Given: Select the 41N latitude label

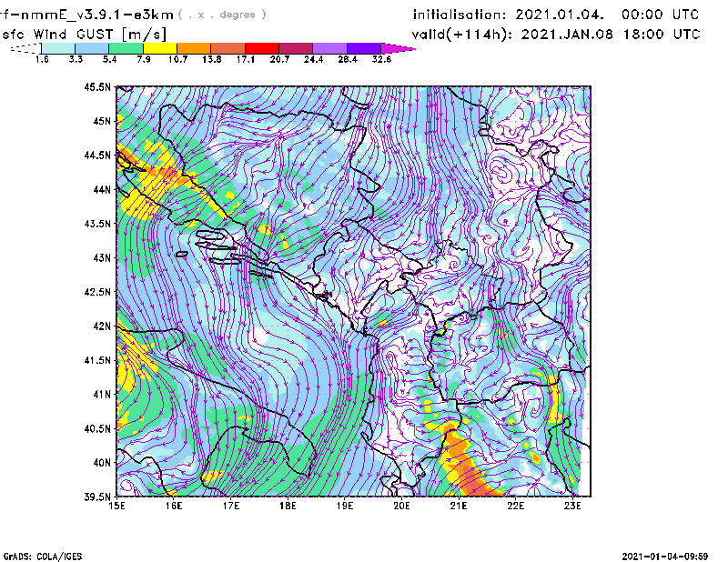Looking at the screenshot, I should coord(102,395).
